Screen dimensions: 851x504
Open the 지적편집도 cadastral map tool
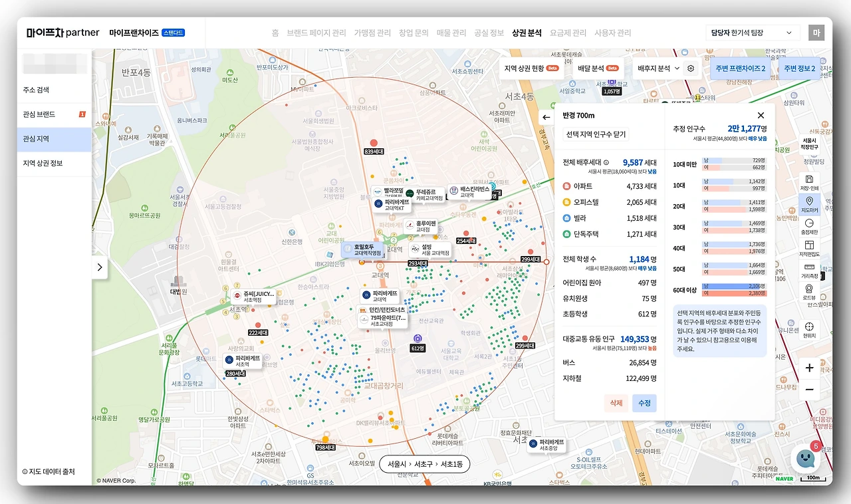[809, 248]
